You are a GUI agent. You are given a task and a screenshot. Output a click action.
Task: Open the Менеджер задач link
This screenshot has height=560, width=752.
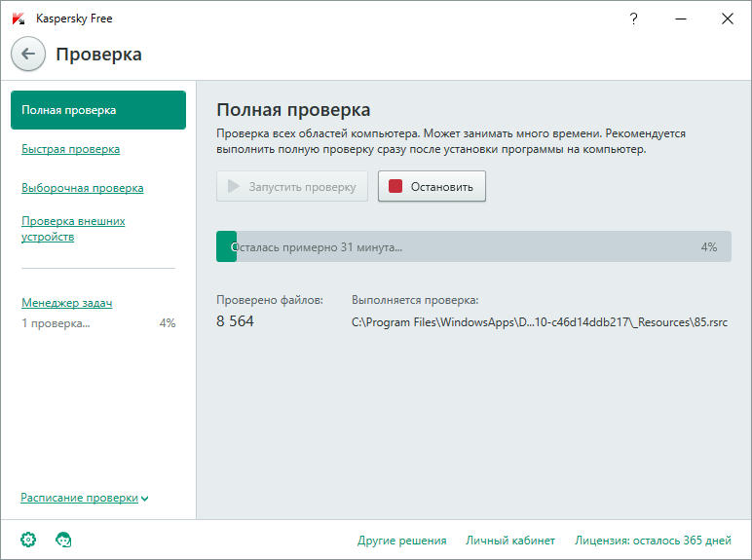tap(66, 303)
